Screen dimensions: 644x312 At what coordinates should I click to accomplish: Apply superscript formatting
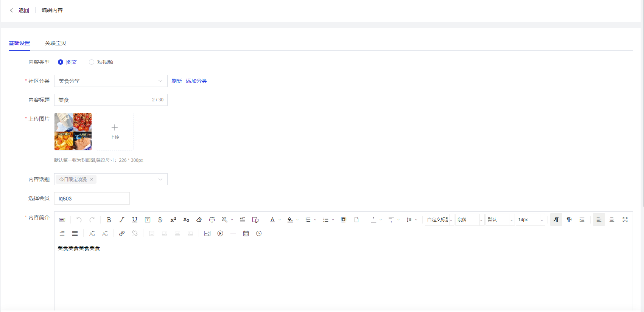[173, 220]
